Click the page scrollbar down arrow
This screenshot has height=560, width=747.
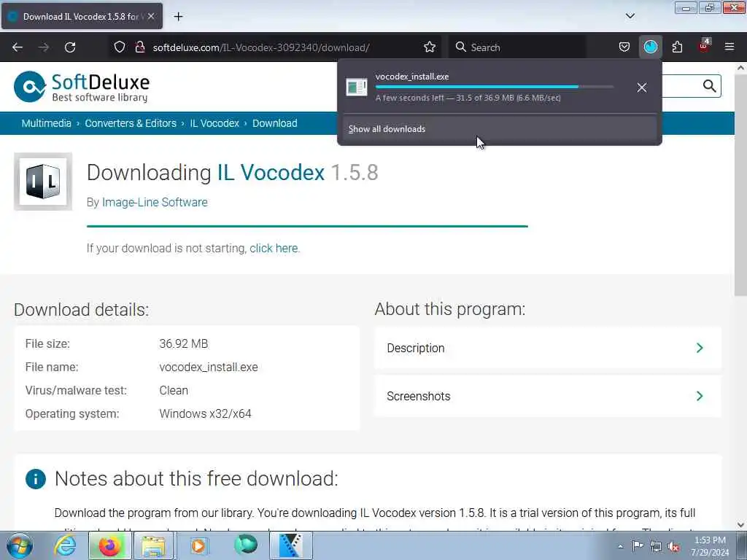pos(741,525)
